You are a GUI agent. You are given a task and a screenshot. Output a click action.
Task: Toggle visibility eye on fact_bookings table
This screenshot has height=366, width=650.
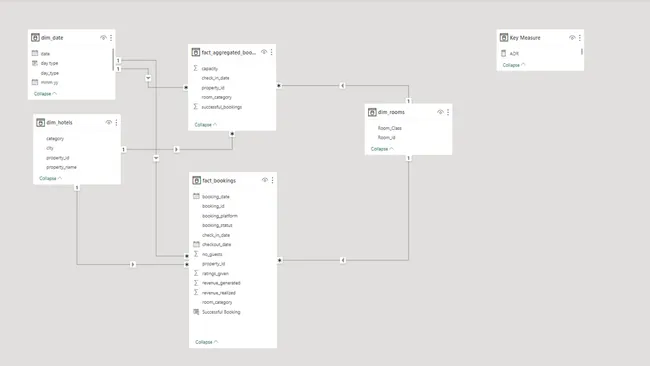pos(265,180)
